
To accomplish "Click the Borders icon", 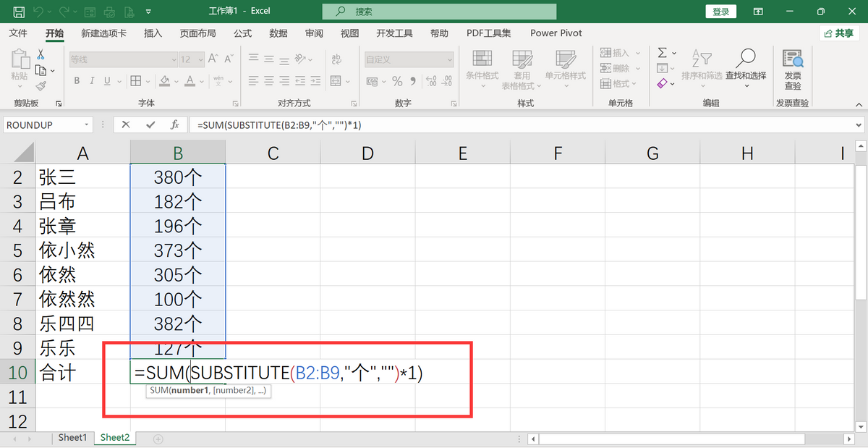I will [x=135, y=80].
